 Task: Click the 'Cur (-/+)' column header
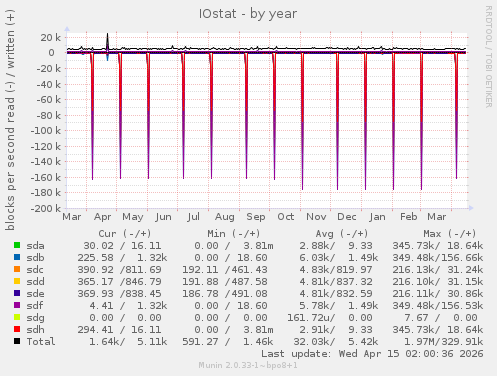(x=125, y=234)
